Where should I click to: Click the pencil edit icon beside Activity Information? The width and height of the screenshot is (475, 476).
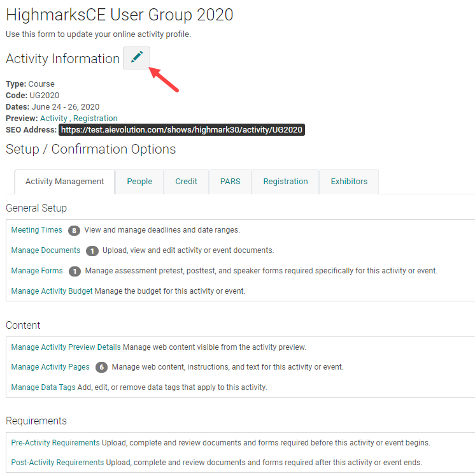(x=136, y=58)
